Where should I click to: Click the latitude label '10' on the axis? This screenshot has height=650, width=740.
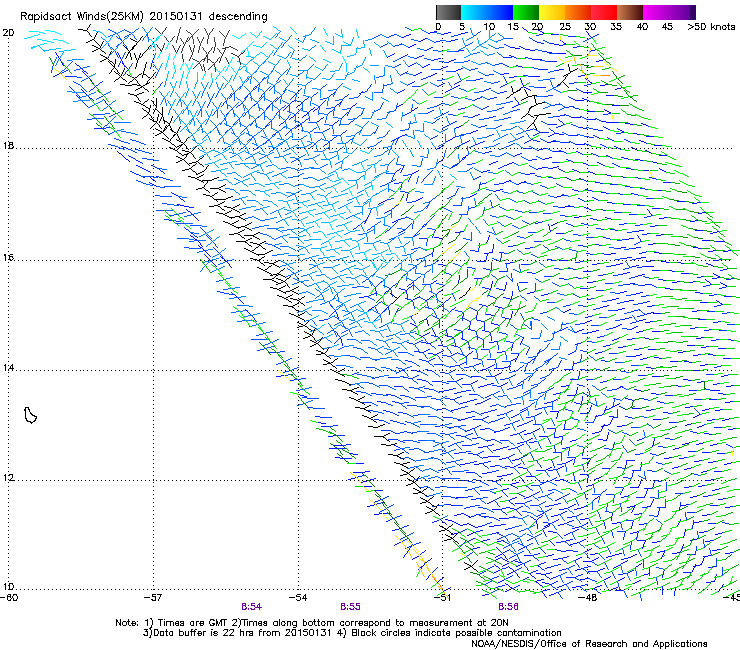(8, 587)
